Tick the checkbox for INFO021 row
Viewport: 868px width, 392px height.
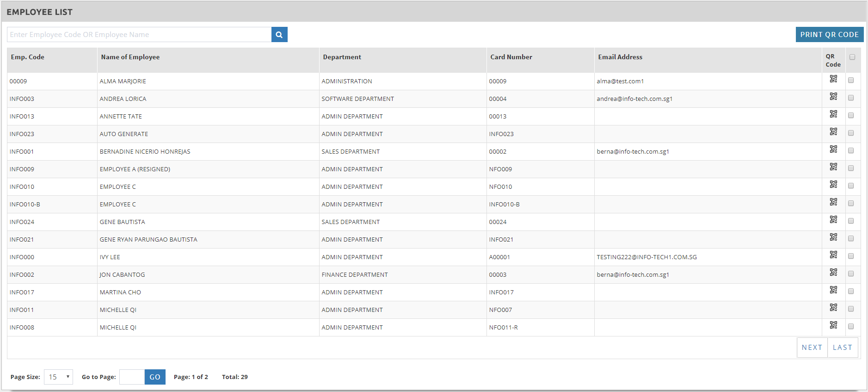click(851, 239)
